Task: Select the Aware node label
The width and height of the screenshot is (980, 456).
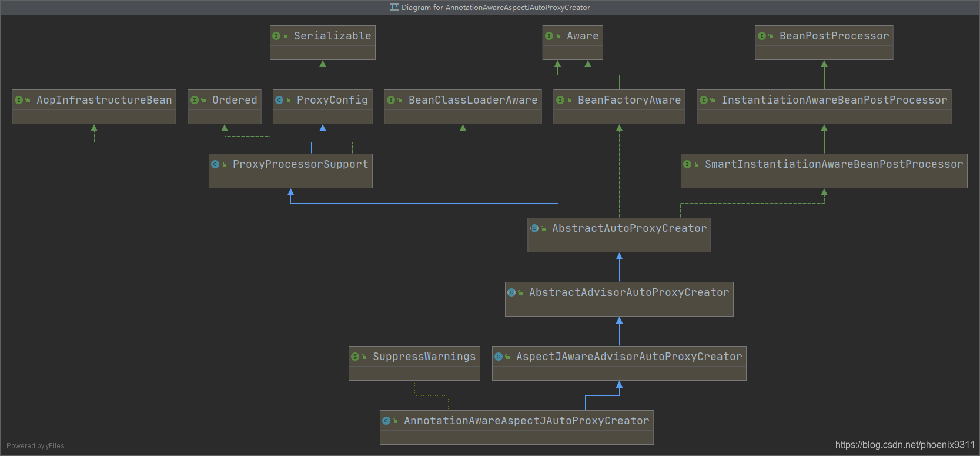Action: click(583, 36)
